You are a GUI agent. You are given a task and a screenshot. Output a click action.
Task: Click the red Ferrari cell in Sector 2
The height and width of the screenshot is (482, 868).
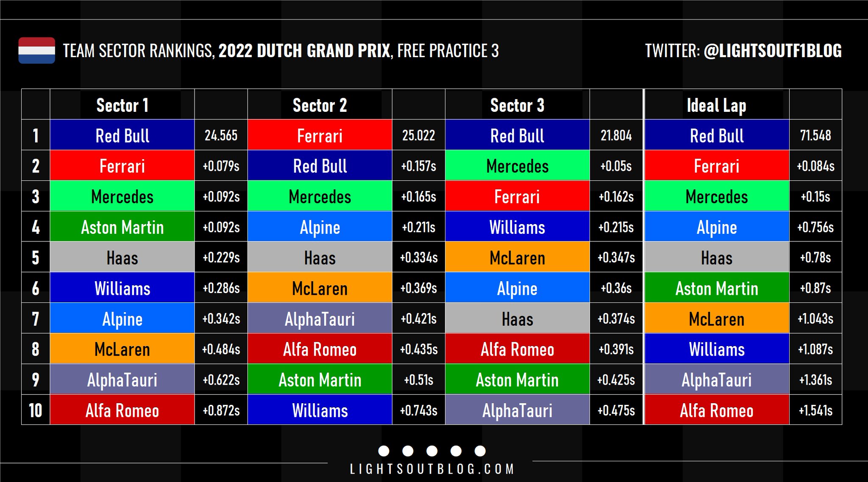click(x=320, y=136)
